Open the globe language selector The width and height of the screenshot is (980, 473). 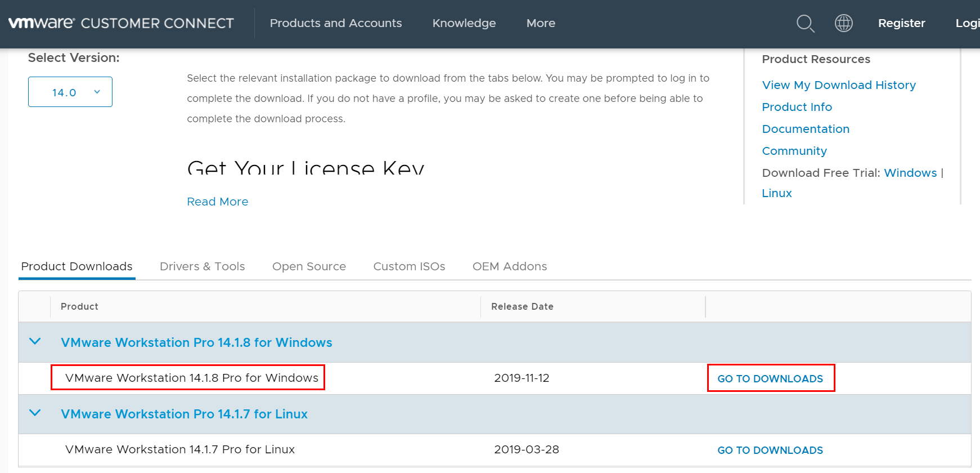pyautogui.click(x=844, y=23)
